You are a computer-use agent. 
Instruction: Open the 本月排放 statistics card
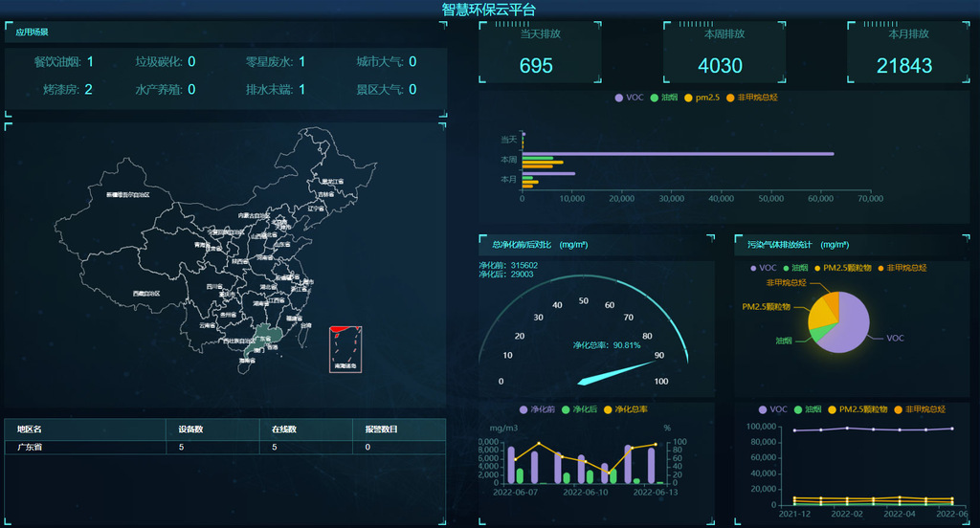[907, 53]
